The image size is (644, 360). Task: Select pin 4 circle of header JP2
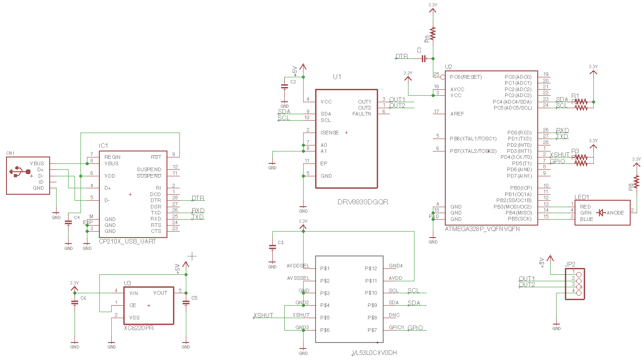click(x=579, y=293)
